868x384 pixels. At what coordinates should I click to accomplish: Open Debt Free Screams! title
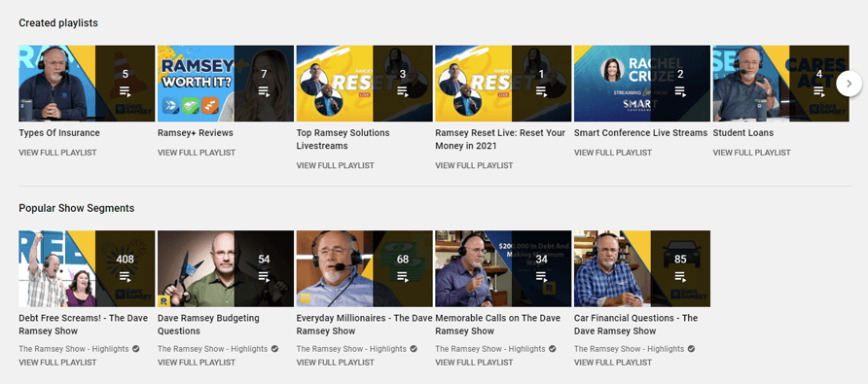(x=84, y=325)
